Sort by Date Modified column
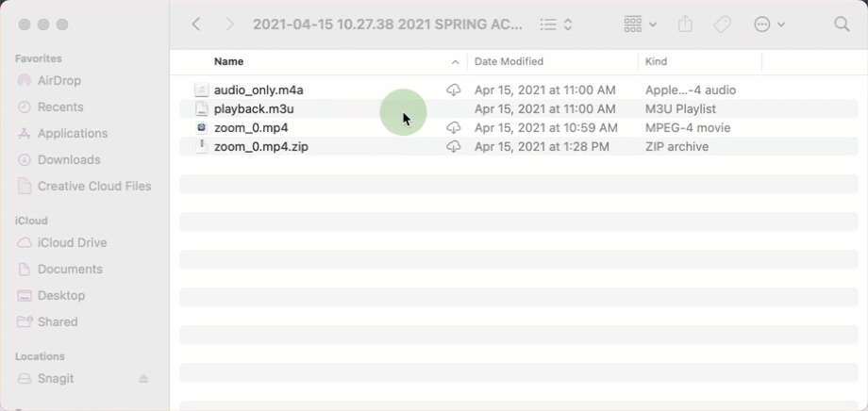Screen dimensions: 868x411 [x=509, y=61]
